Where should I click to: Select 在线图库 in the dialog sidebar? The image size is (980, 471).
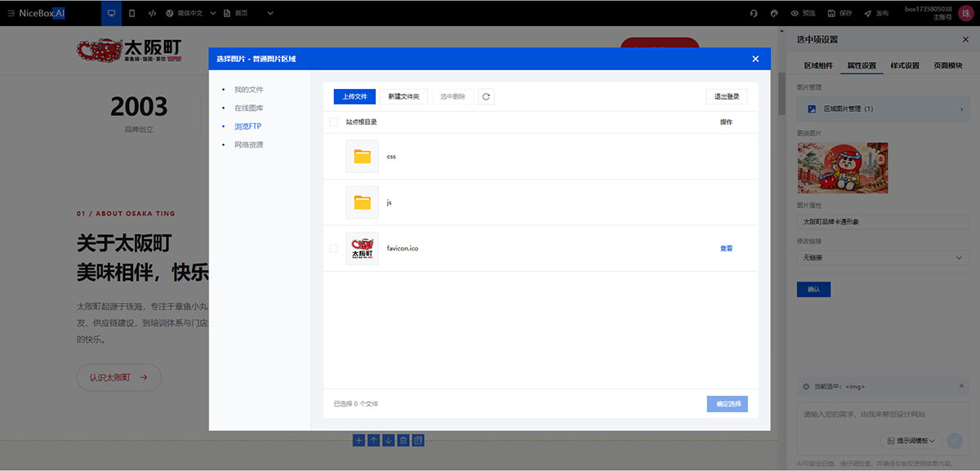click(x=249, y=108)
